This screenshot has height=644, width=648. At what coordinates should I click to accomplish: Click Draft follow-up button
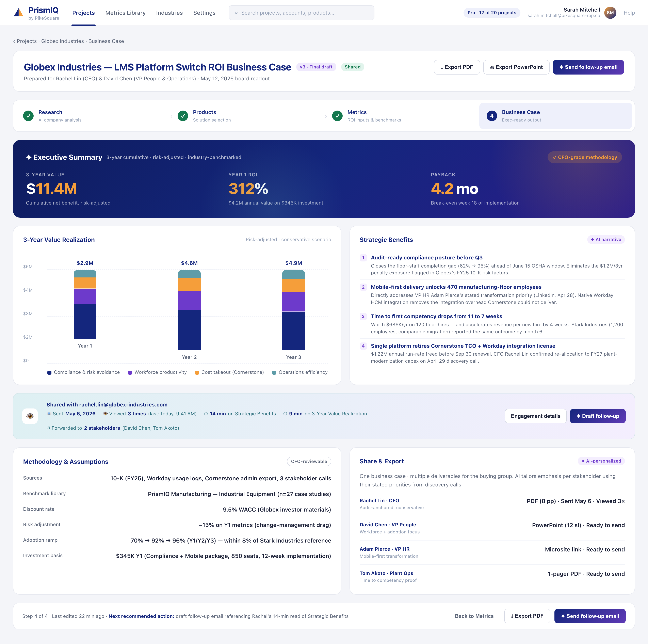click(x=598, y=416)
